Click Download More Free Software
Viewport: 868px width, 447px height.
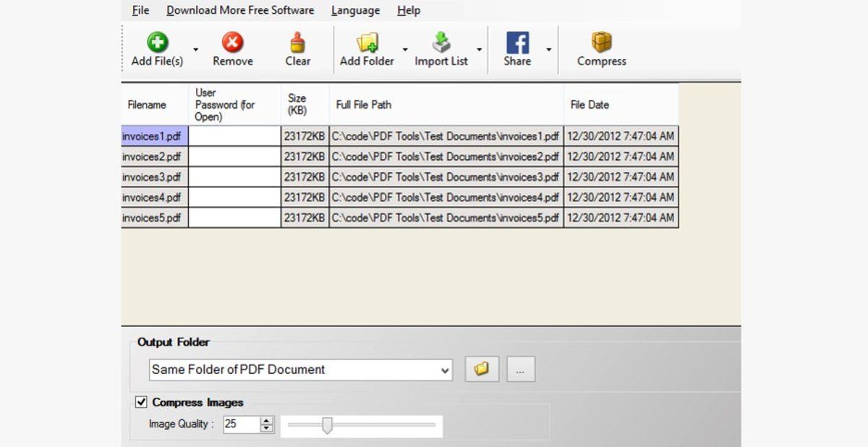(239, 10)
